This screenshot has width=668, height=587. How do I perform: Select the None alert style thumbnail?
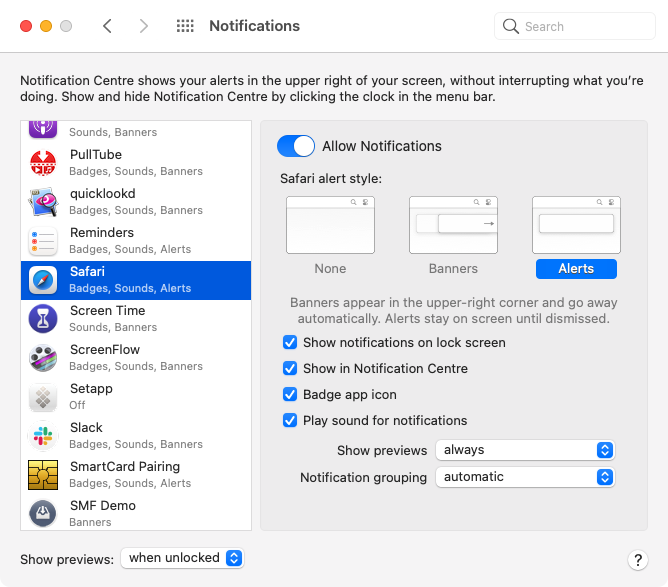tap(330, 225)
